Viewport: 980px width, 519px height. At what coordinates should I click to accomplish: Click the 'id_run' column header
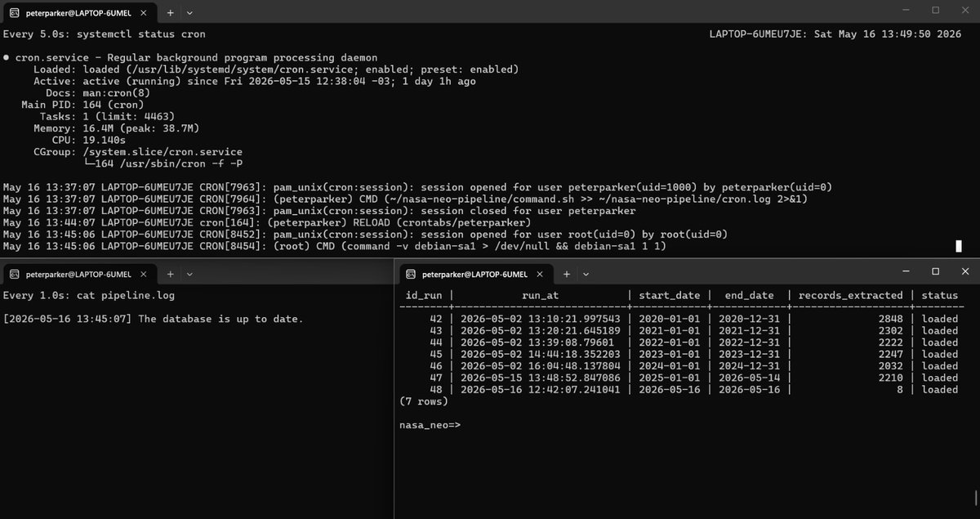424,295
